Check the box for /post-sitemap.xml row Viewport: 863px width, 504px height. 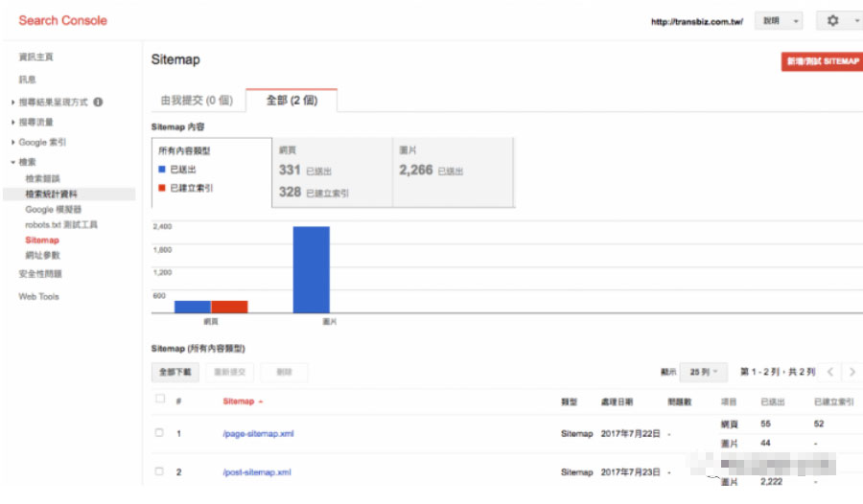(x=160, y=471)
